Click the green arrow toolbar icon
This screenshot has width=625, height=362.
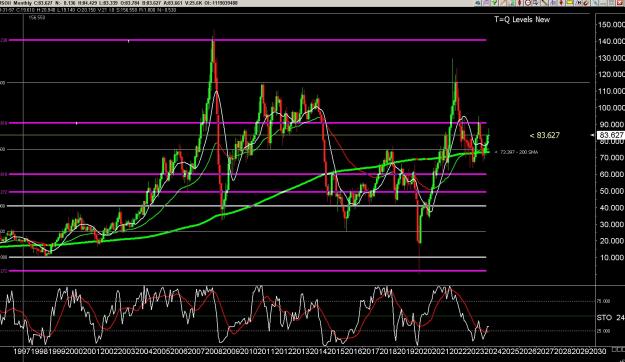tap(494, 3)
